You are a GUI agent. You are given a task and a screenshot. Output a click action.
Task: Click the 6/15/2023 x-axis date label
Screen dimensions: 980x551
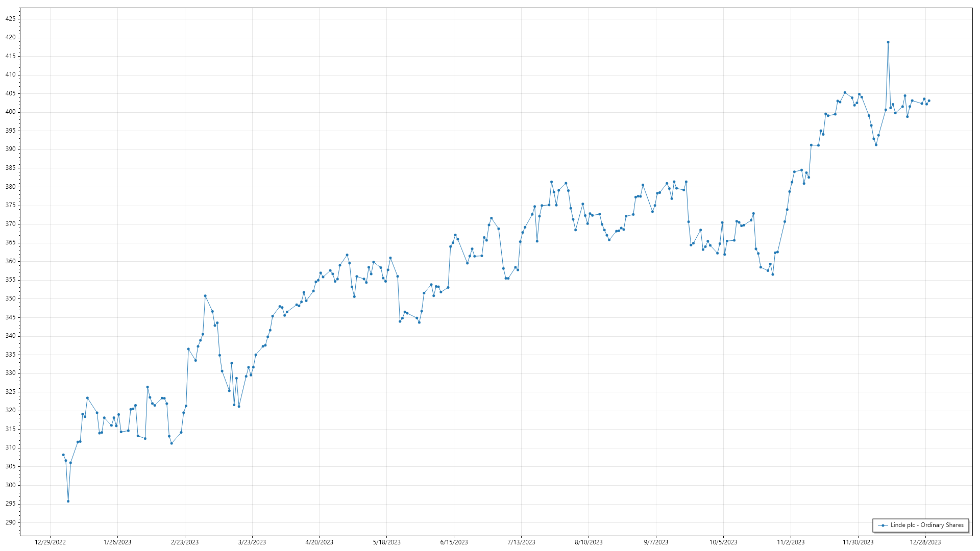tap(454, 542)
